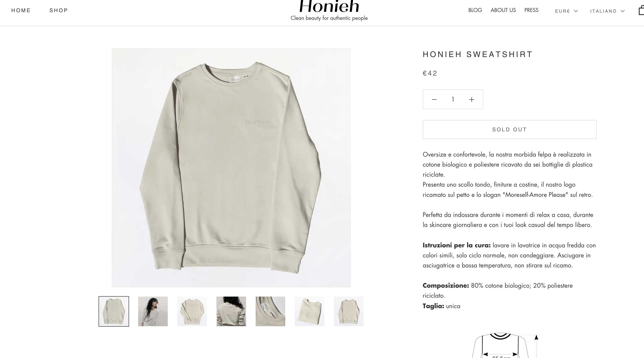Visit the Blog page

[475, 10]
